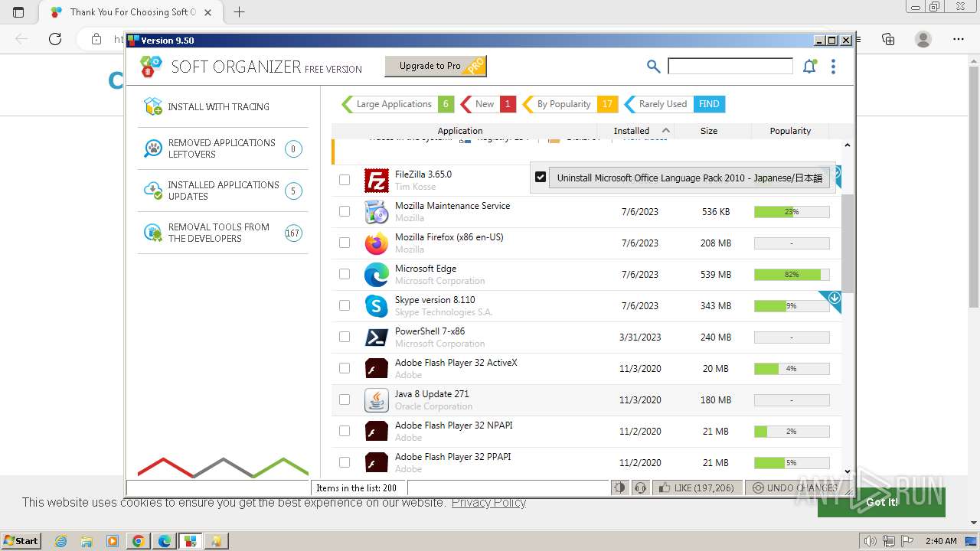Screen dimensions: 980x551
Task: Select the Large Applications filter
Action: pyautogui.click(x=397, y=104)
